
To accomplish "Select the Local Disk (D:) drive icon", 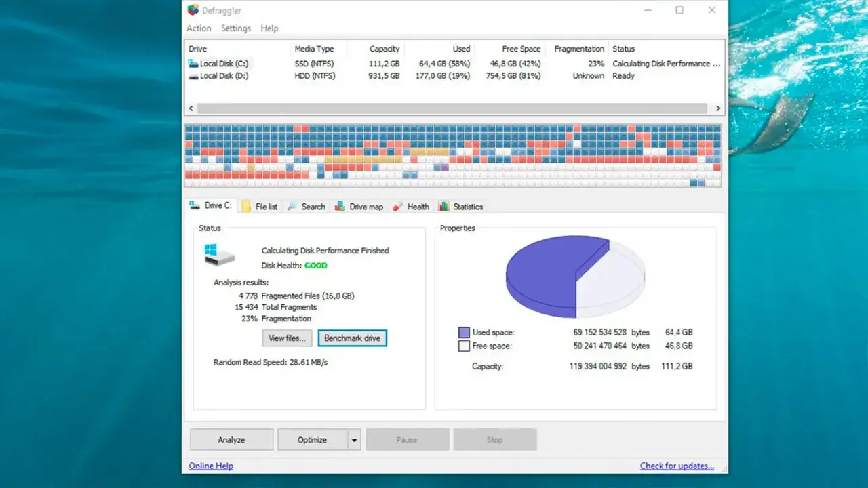I will coord(193,77).
